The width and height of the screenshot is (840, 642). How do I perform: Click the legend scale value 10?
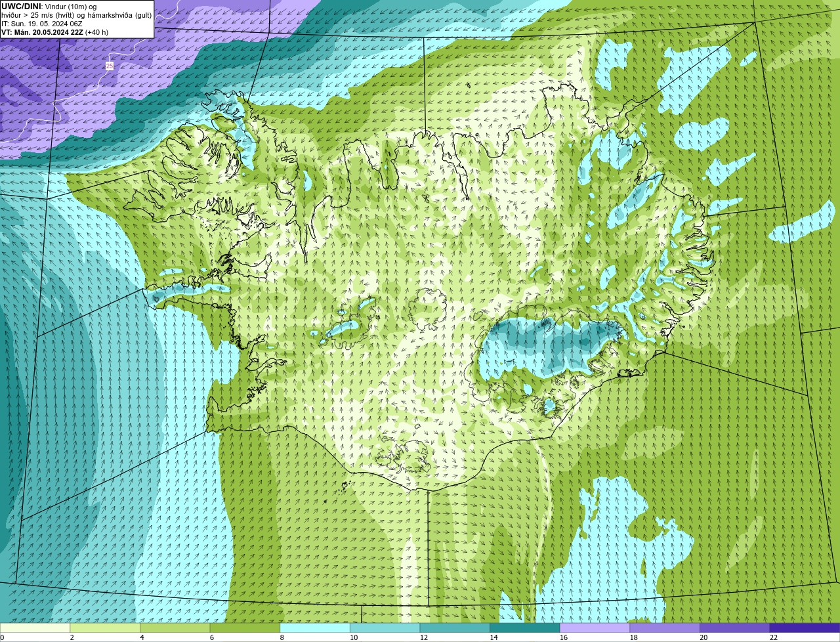click(x=354, y=637)
